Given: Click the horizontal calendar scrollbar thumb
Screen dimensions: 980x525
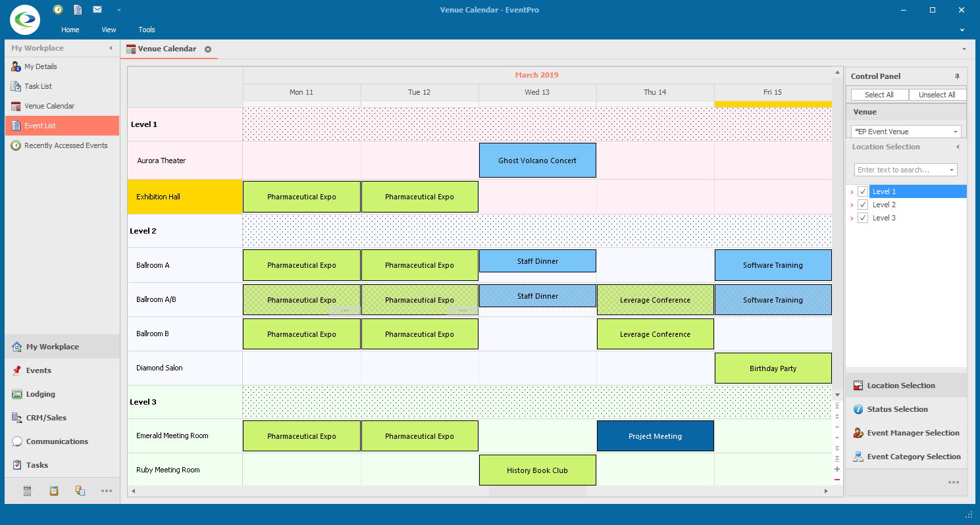Looking at the screenshot, I should click(537, 491).
